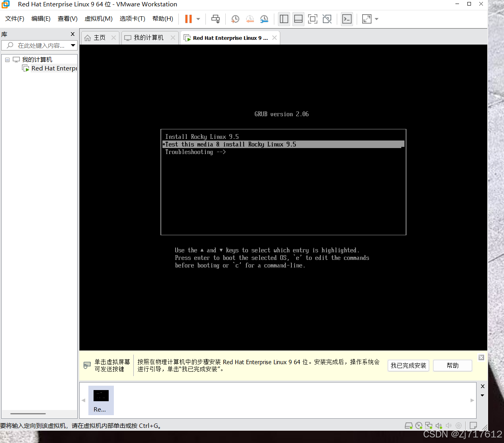
Task: Collapse the 我的计算机 tree node
Action: (7, 60)
